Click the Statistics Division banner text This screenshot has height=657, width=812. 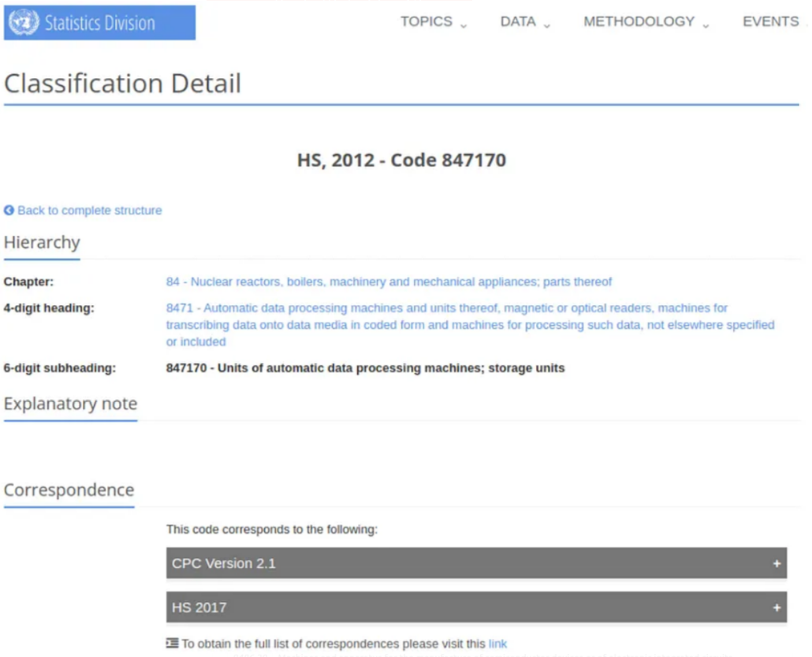click(x=99, y=23)
